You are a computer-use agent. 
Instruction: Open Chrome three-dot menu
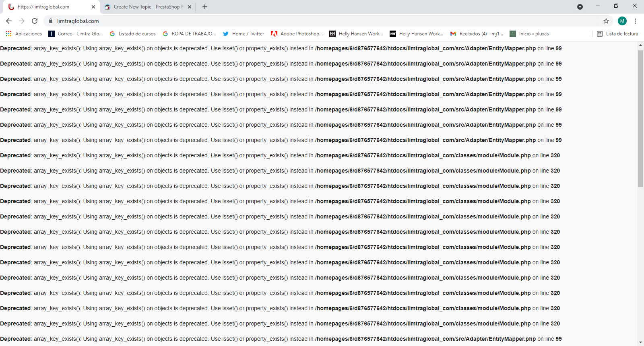[635, 21]
